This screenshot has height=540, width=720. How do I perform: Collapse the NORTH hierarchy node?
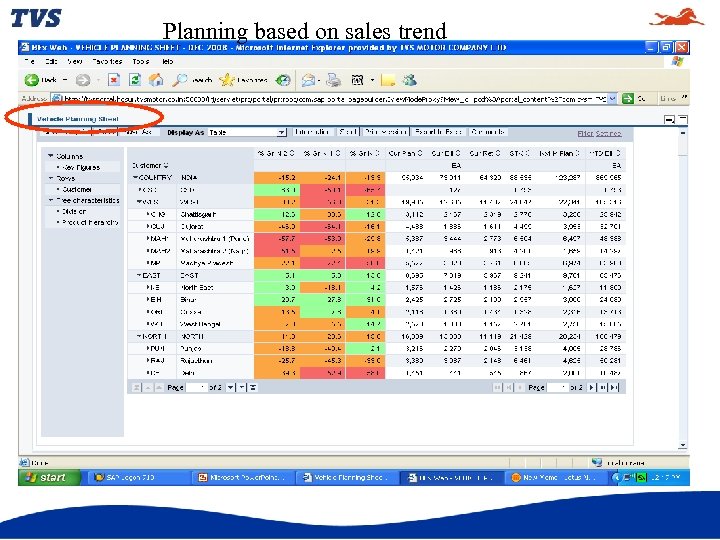(x=139, y=337)
